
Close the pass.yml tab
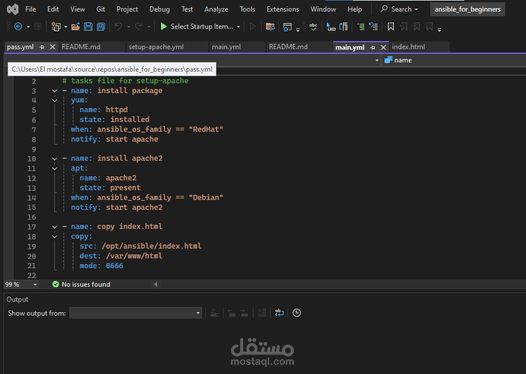[52, 47]
